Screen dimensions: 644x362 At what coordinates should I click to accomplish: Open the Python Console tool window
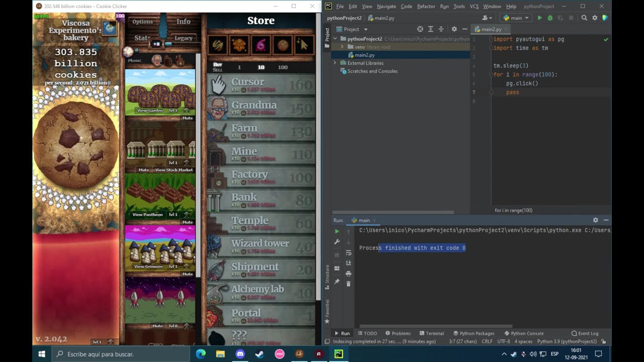click(x=523, y=333)
